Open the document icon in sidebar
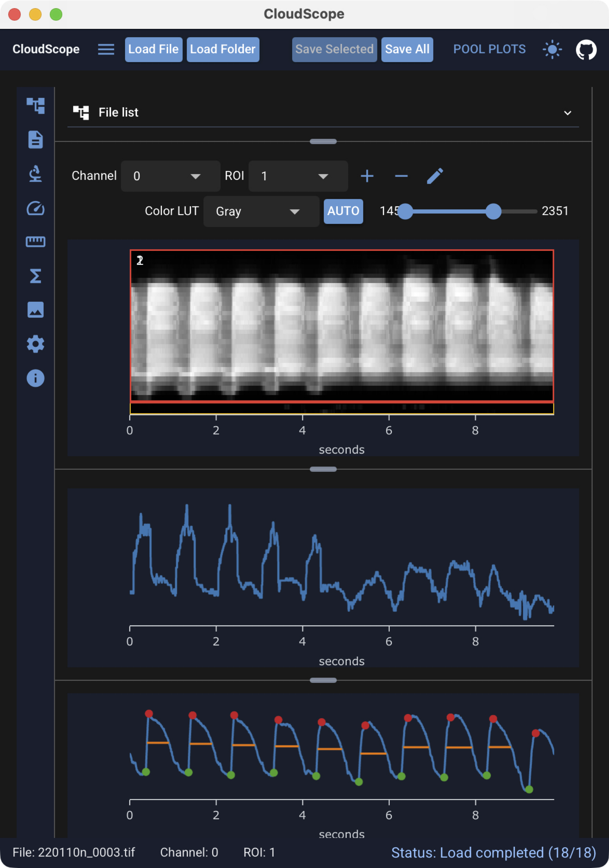 36,139
